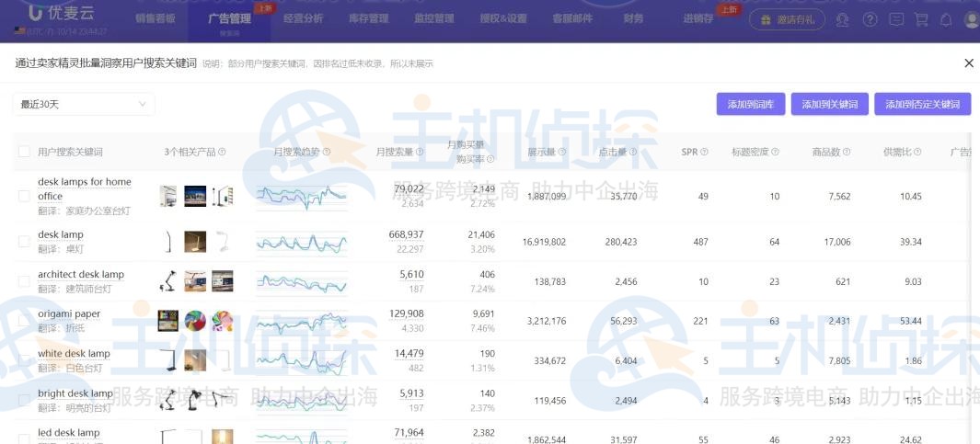Click keyword 'architect desk lamp'

pyautogui.click(x=81, y=274)
